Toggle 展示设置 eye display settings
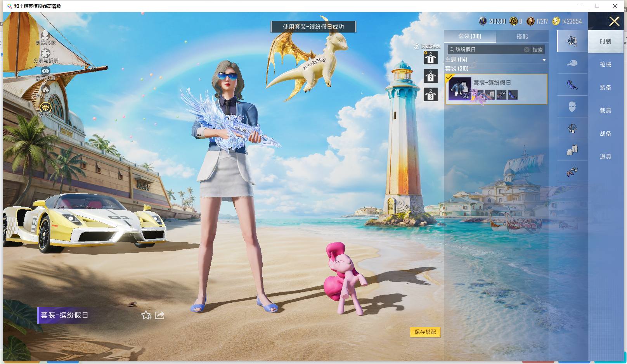This screenshot has height=364, width=627. coord(45,71)
